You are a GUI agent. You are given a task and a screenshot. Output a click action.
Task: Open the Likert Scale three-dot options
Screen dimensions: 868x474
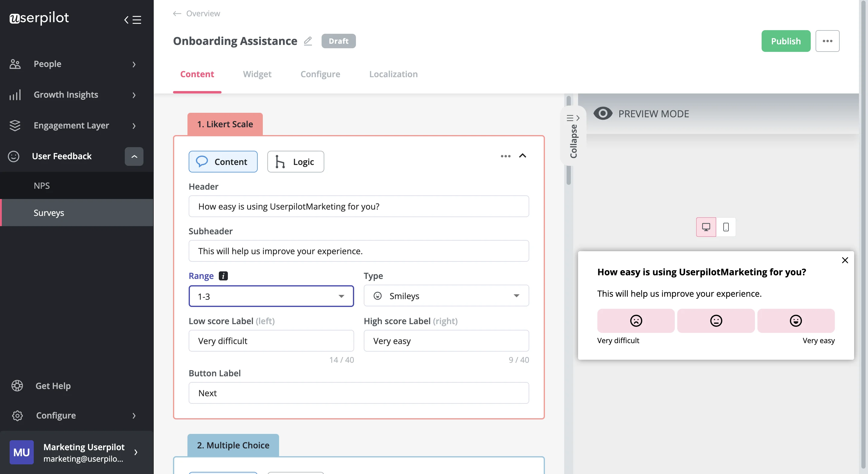[x=505, y=156]
